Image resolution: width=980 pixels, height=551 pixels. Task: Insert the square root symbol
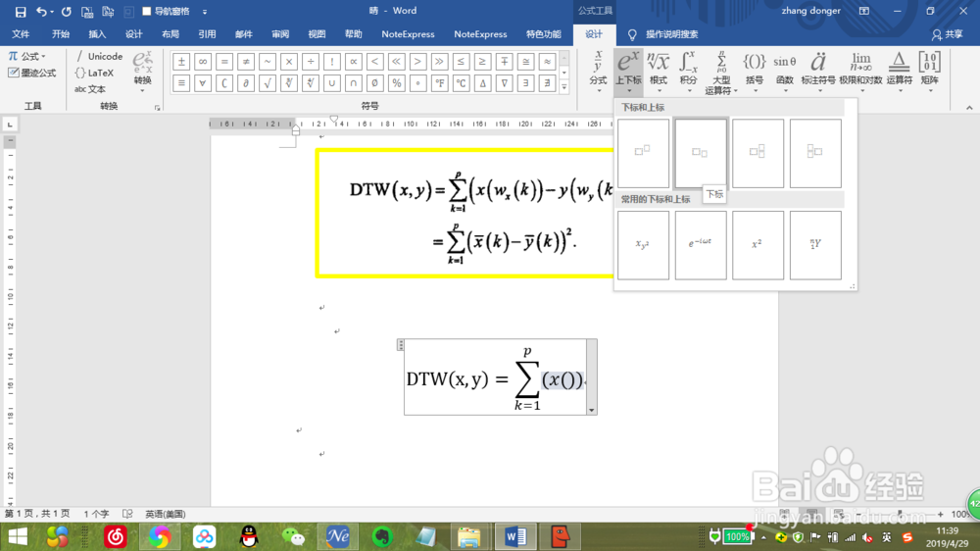[268, 82]
